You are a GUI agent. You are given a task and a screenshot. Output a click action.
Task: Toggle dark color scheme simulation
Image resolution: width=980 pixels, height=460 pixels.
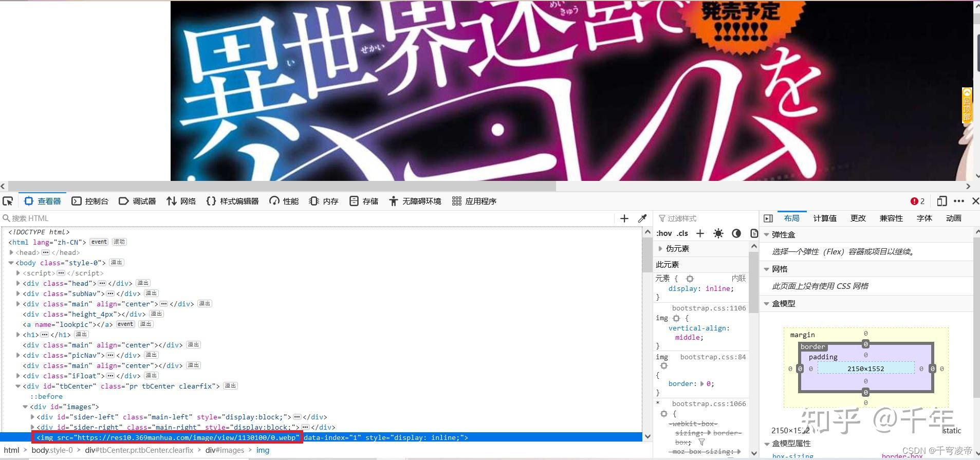(736, 233)
